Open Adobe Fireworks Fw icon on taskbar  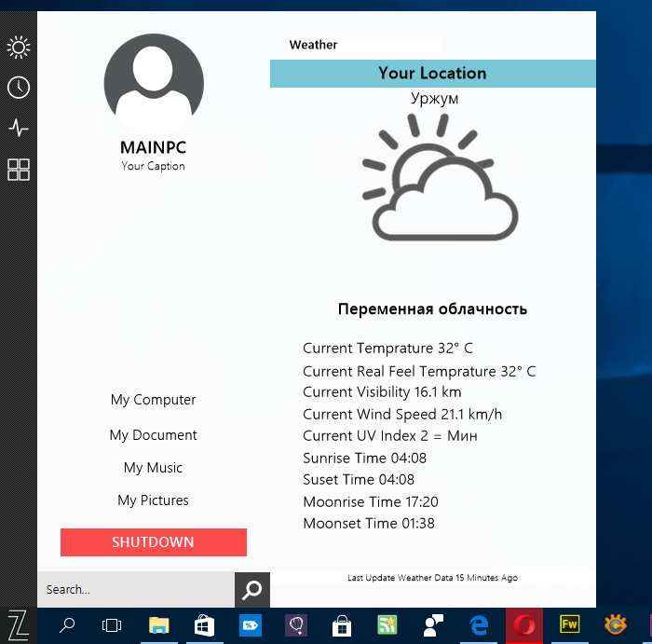point(569,624)
